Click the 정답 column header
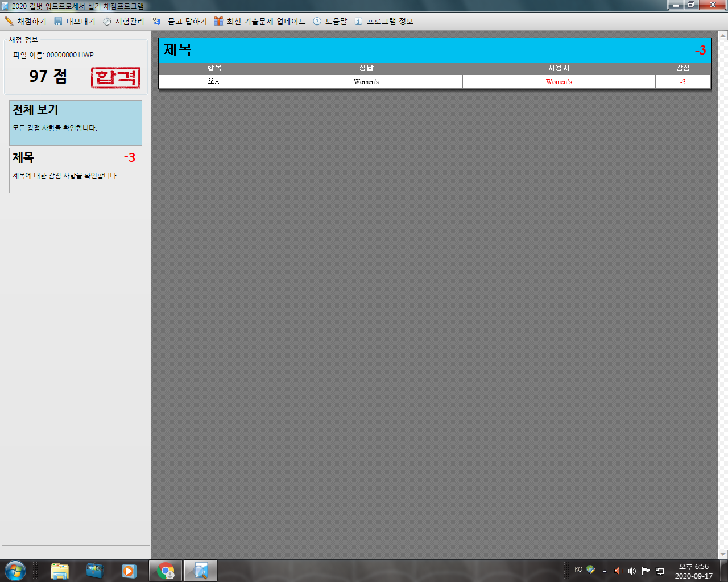This screenshot has width=728, height=582. coord(366,68)
